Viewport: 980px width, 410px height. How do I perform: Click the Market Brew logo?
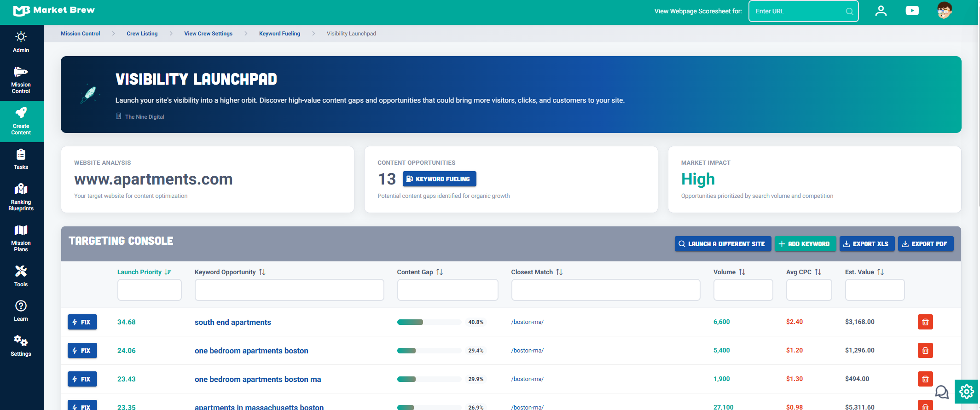pos(54,10)
